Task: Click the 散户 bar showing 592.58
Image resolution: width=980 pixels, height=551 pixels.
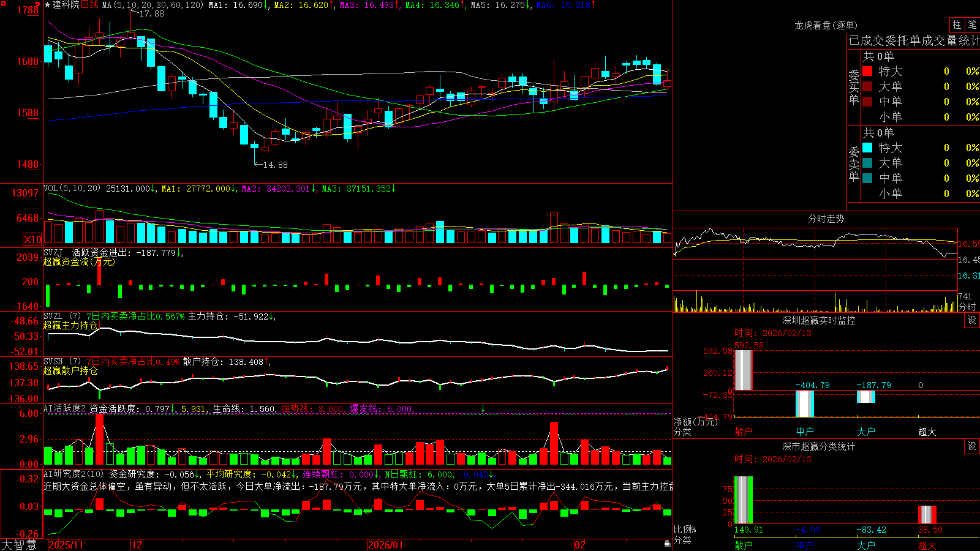Action: tap(744, 370)
